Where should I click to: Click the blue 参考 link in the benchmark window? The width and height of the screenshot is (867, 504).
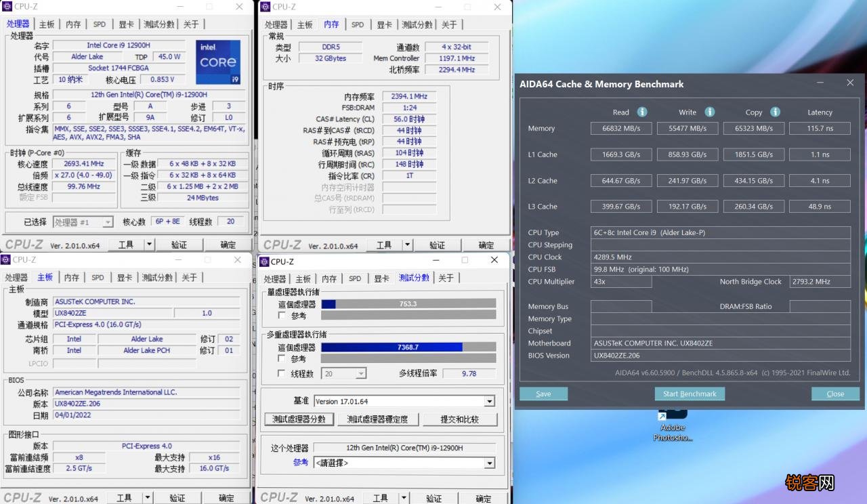click(x=300, y=463)
